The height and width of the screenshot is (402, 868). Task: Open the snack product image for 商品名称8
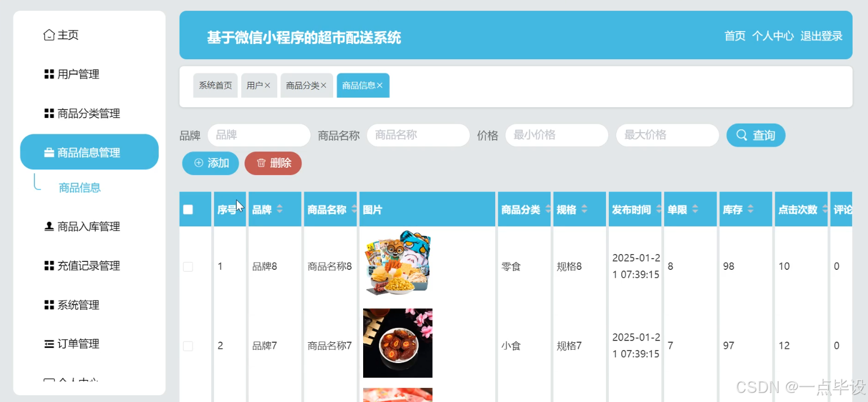point(398,263)
